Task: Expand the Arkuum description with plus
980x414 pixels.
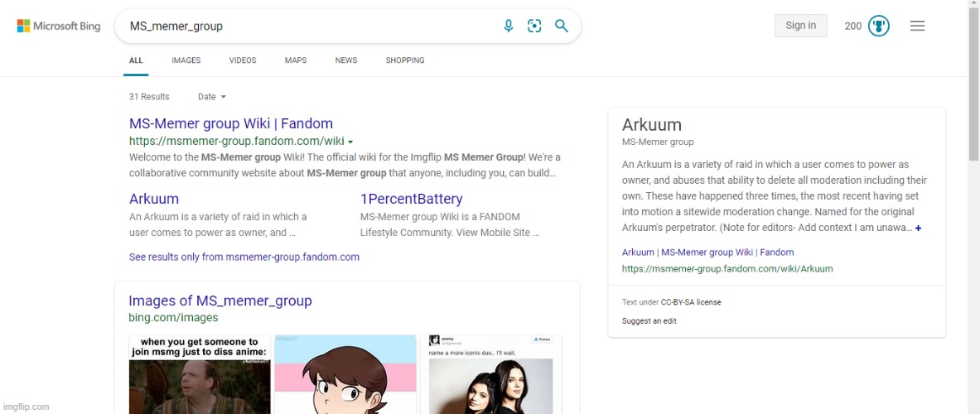Action: 918,228
